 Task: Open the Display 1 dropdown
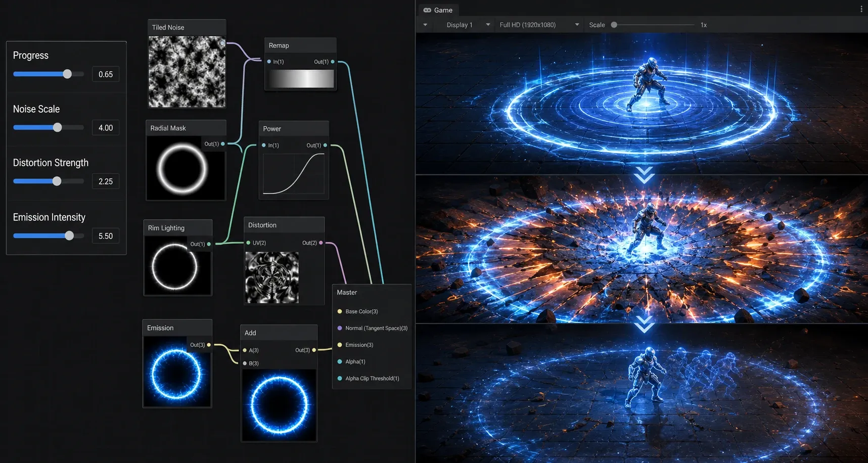(x=468, y=25)
